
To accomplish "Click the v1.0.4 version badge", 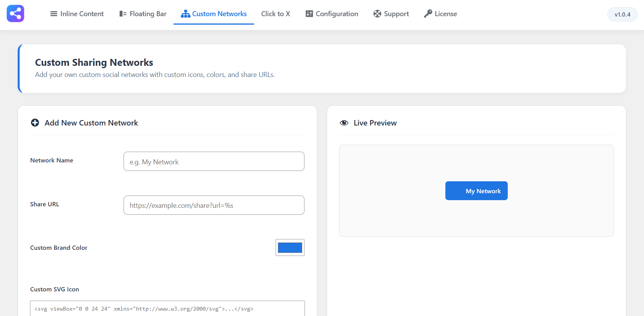I will click(x=622, y=15).
